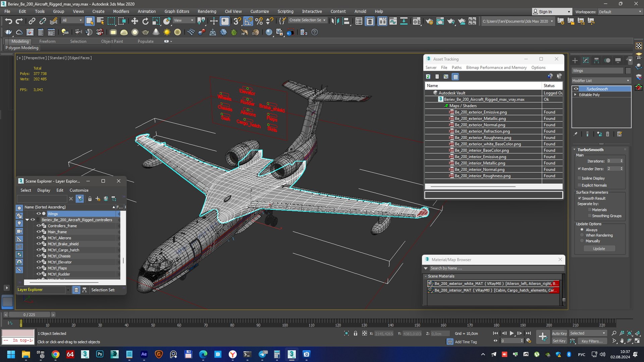This screenshot has height=362, width=644.
Task: Expand the Editable Poly stack entry
Action: [x=576, y=95]
